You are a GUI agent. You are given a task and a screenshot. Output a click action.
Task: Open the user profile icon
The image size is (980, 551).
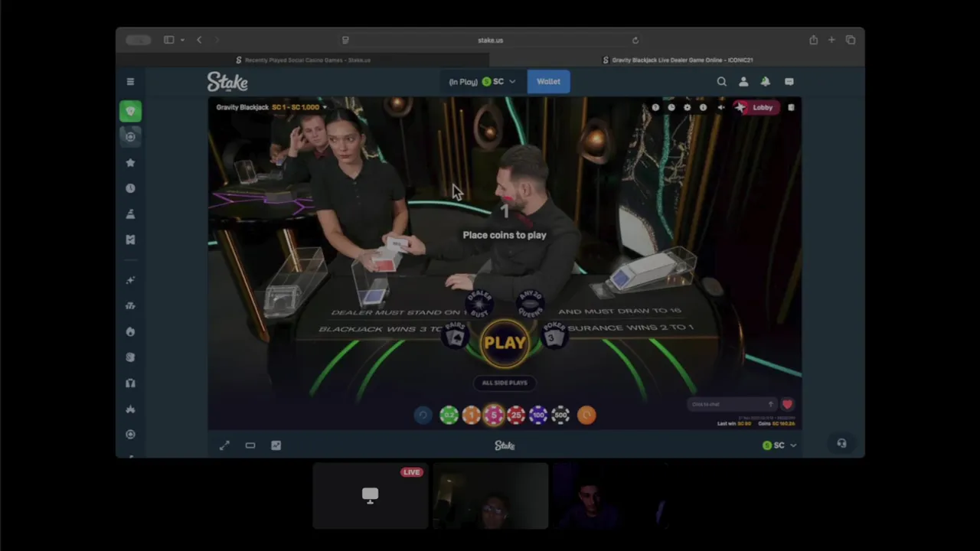743,82
